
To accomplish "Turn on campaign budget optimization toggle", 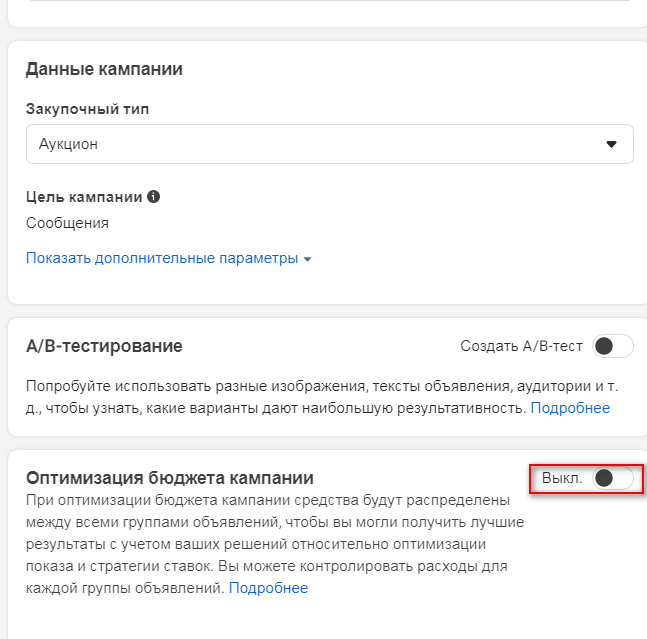I will coord(612,478).
